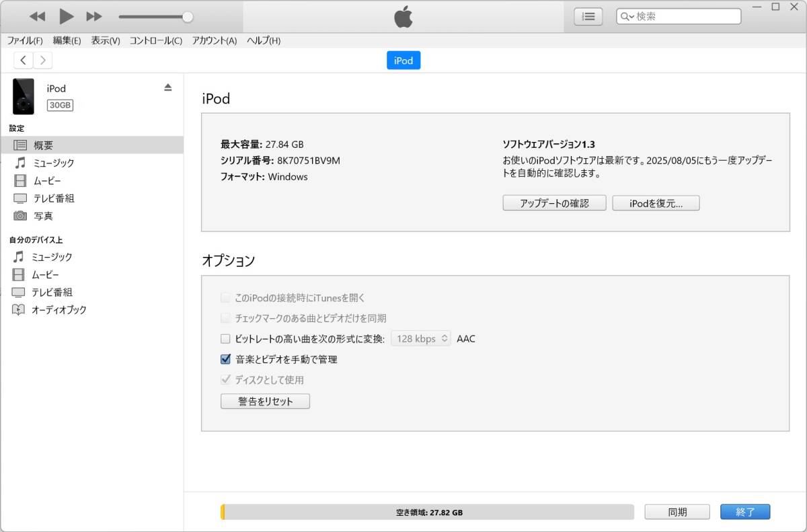Click the serial number 8K70751BV9M
Viewport: 807px width, 532px height.
pyautogui.click(x=309, y=161)
